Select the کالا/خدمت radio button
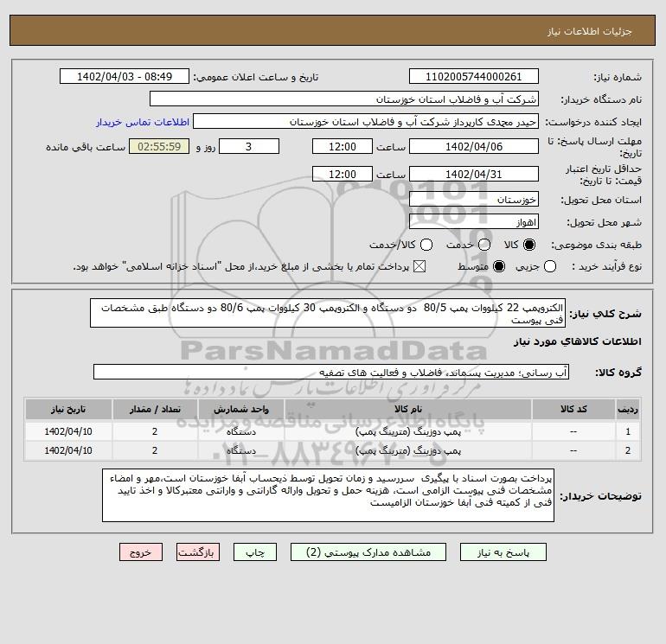Image resolution: width=666 pixels, height=644 pixels. pyautogui.click(x=426, y=245)
